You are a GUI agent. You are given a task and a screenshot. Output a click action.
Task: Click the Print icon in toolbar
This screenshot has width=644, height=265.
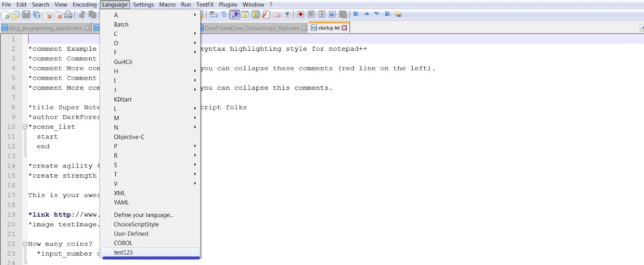[68, 14]
